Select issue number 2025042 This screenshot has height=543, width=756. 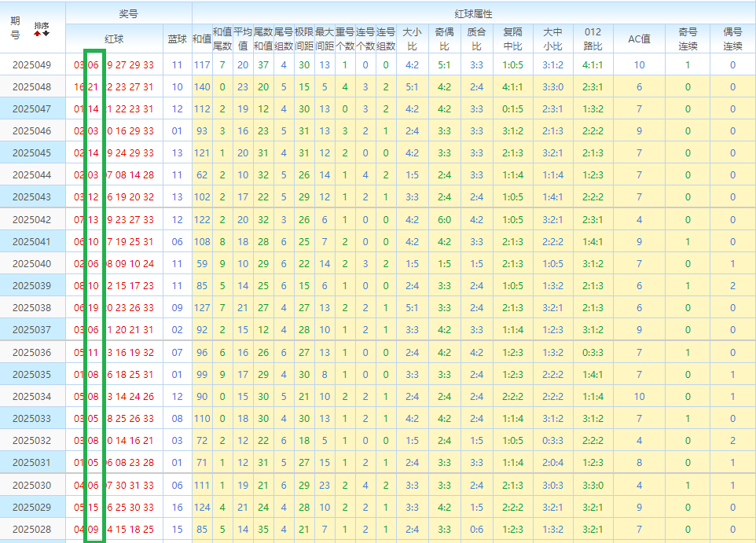31,220
